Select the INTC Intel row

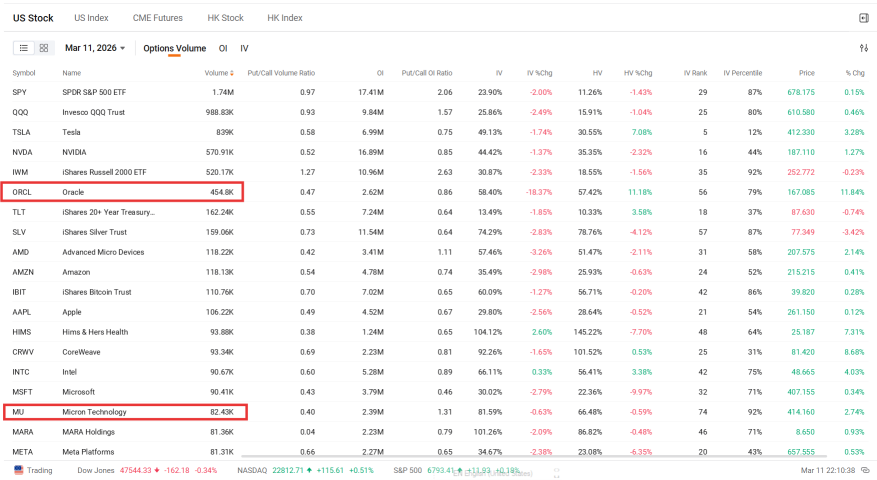tap(438, 372)
